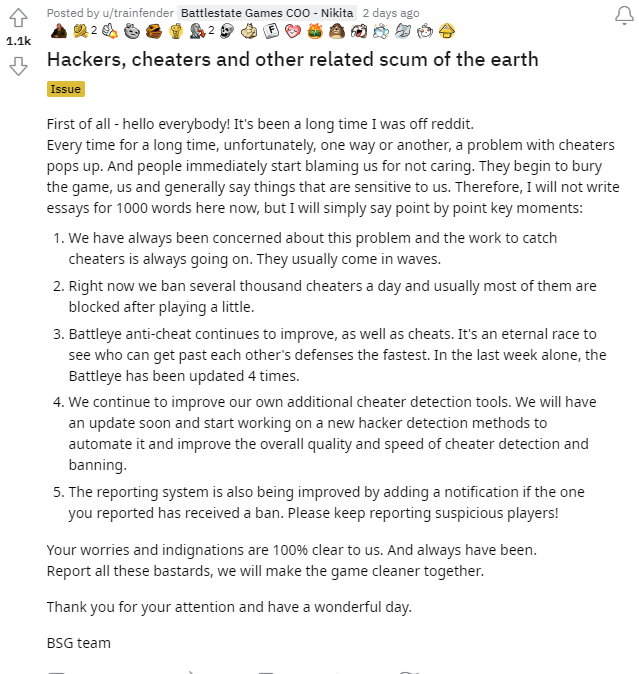Open the post title heading
Screen dimensions: 639x674
293,59
